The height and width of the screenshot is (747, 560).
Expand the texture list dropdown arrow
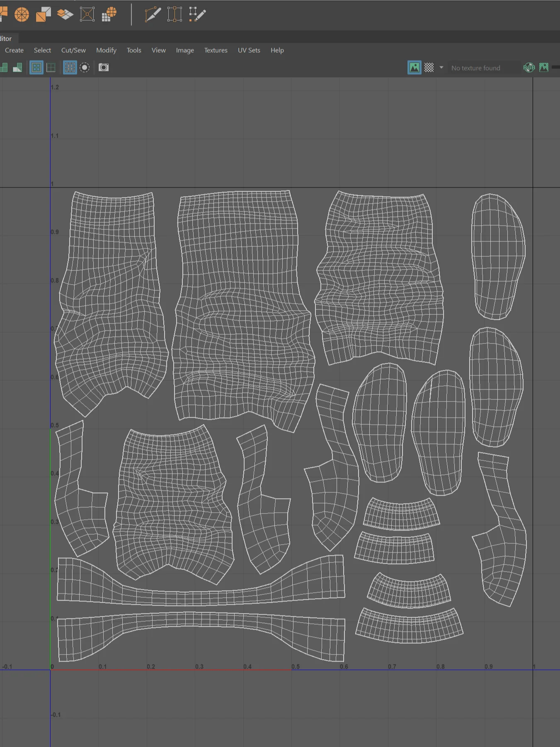[x=441, y=68]
